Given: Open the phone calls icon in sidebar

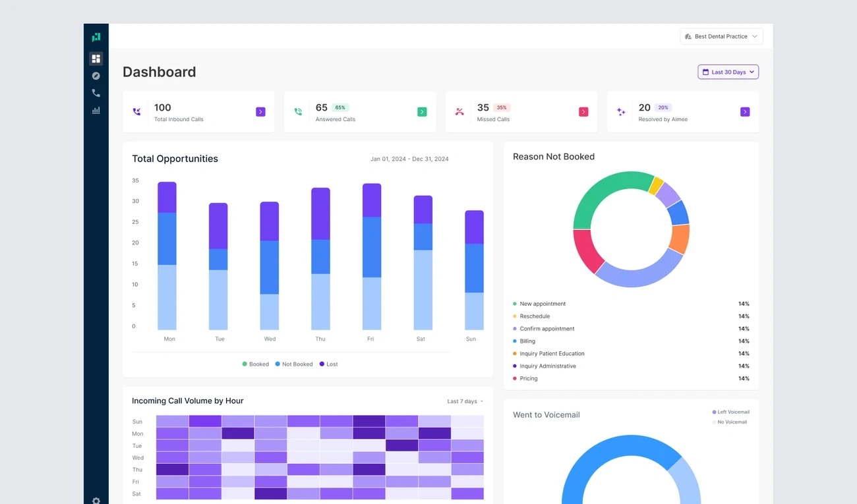Looking at the screenshot, I should [x=96, y=93].
